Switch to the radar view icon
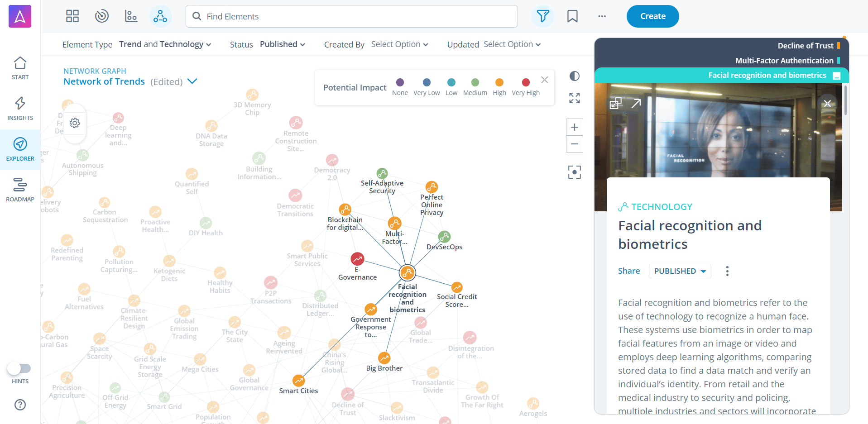This screenshot has height=424, width=868. (x=102, y=16)
